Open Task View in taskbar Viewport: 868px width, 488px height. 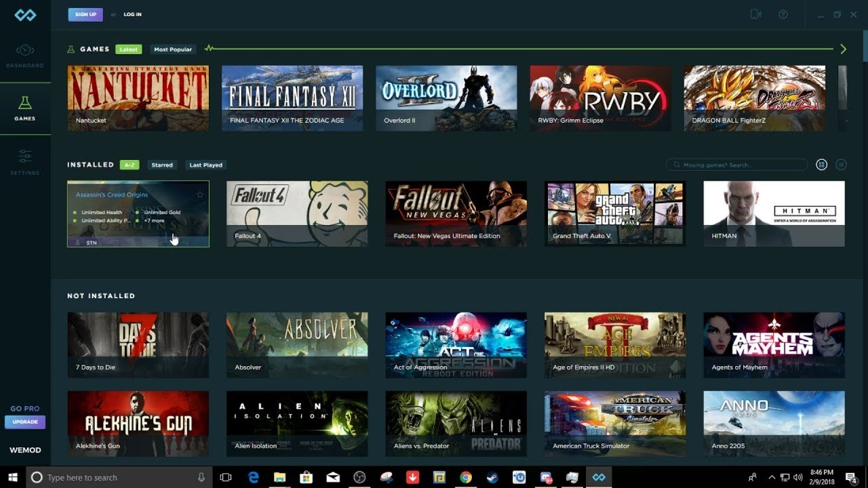(x=226, y=477)
